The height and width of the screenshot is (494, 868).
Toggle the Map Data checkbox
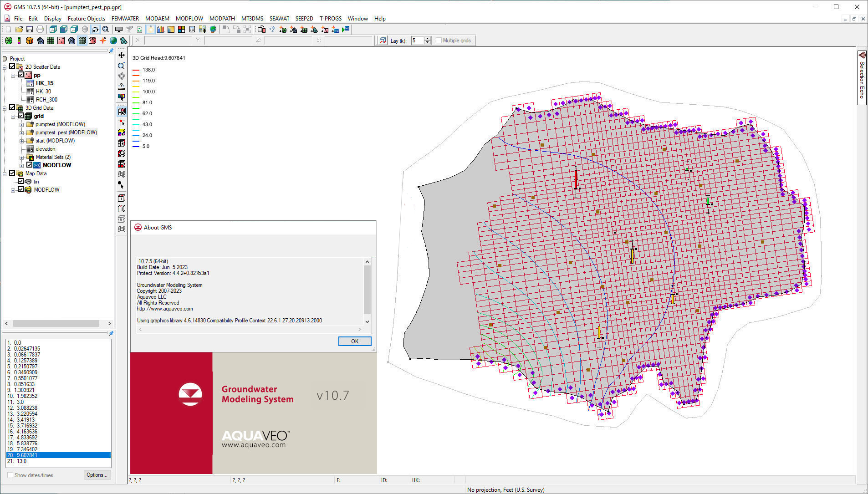click(12, 173)
